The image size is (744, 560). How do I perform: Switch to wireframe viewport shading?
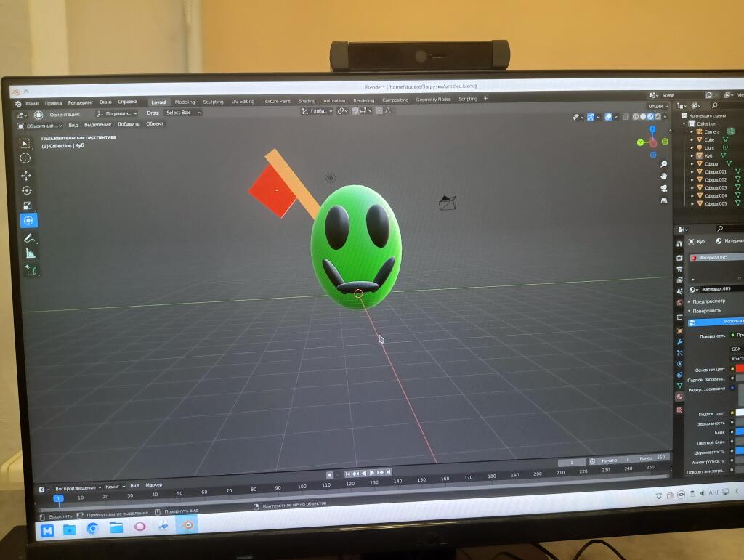tap(636, 117)
